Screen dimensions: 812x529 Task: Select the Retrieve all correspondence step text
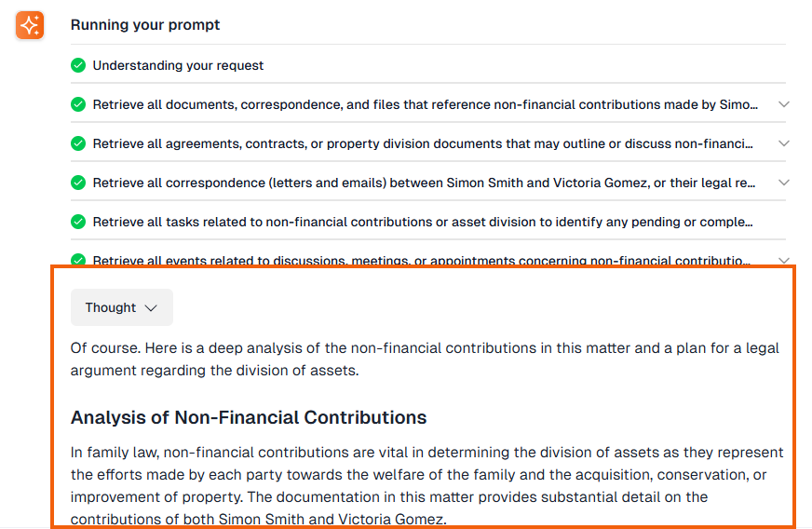click(x=424, y=183)
